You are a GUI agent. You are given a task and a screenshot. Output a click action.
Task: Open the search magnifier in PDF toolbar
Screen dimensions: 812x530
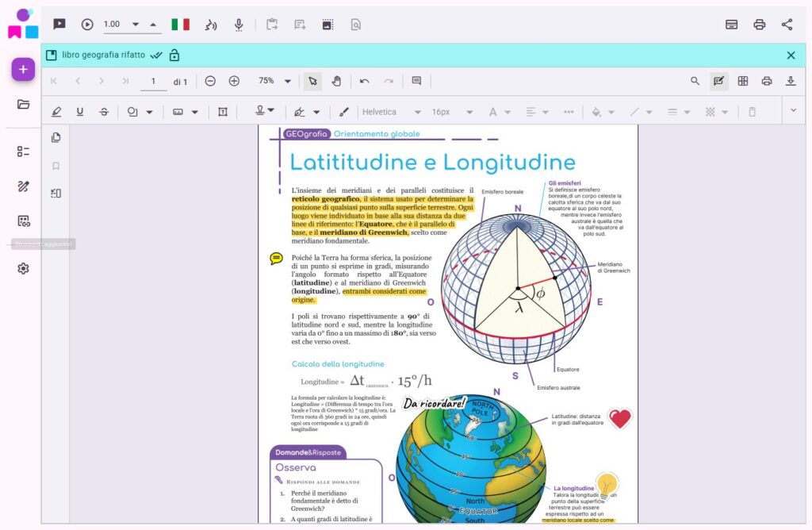(695, 81)
